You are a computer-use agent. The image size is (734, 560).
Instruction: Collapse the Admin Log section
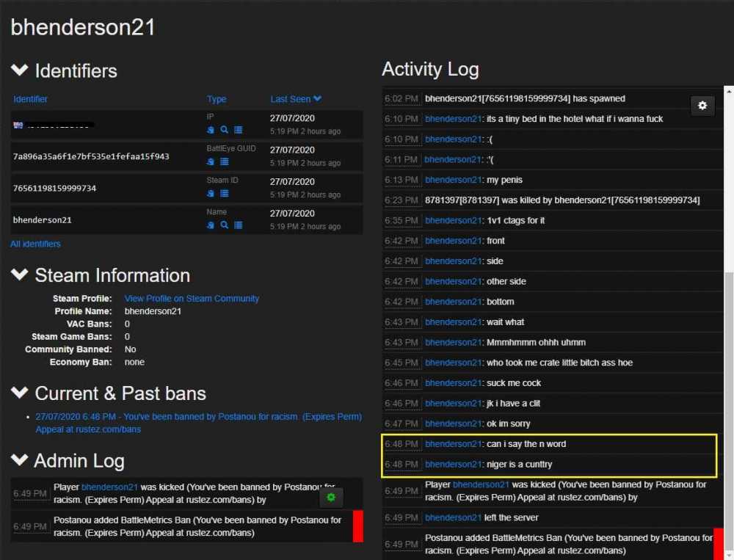[x=20, y=461]
